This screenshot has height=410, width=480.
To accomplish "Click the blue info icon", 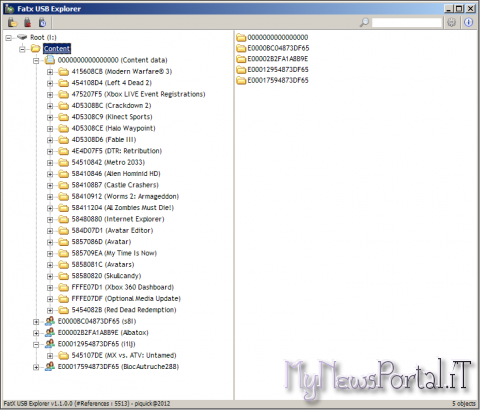I will (469, 23).
